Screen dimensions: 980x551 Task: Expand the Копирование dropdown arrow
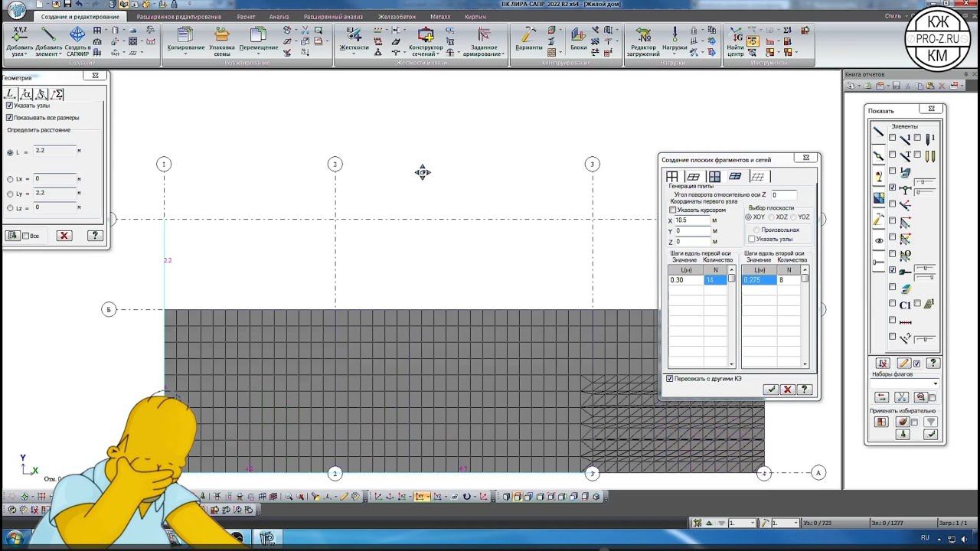(x=186, y=54)
